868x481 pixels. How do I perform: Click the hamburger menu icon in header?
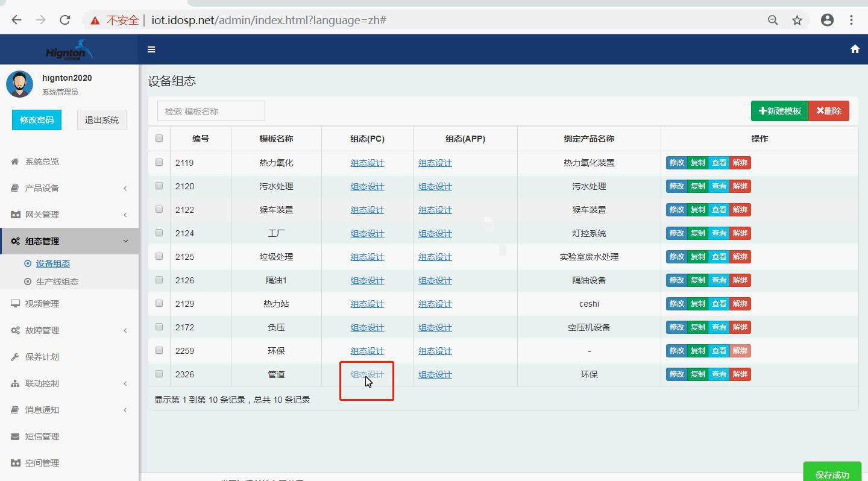(151, 49)
